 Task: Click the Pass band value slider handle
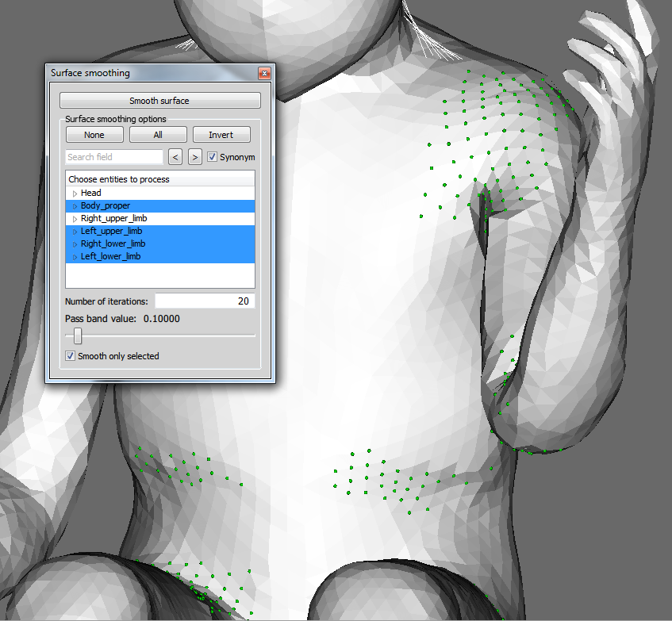pyautogui.click(x=78, y=335)
